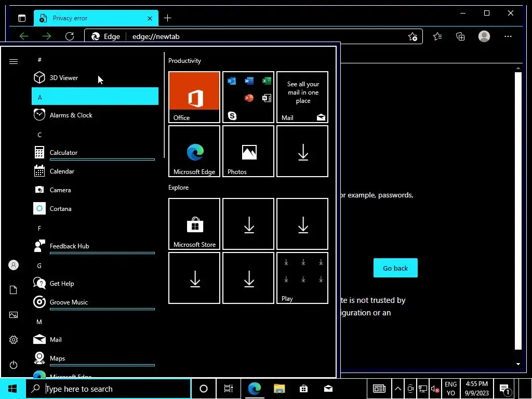Launch Maps from the app list

(95, 358)
